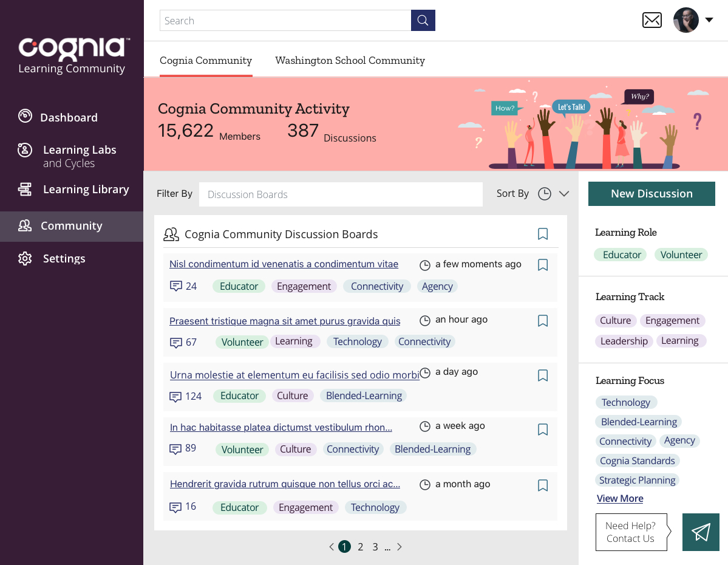Image resolution: width=728 pixels, height=565 pixels.
Task: Open 'Praesent tristique magna sit amet' link
Action: [x=285, y=321]
